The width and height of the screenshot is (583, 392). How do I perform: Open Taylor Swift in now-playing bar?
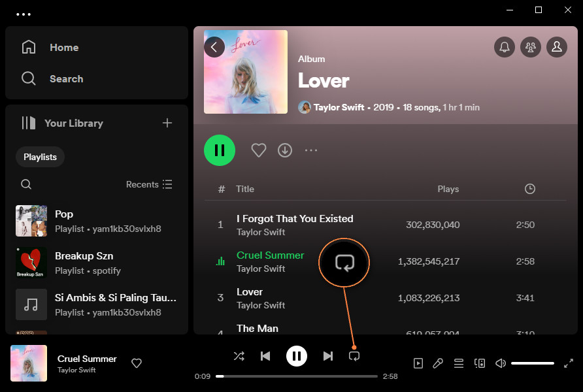click(x=76, y=370)
